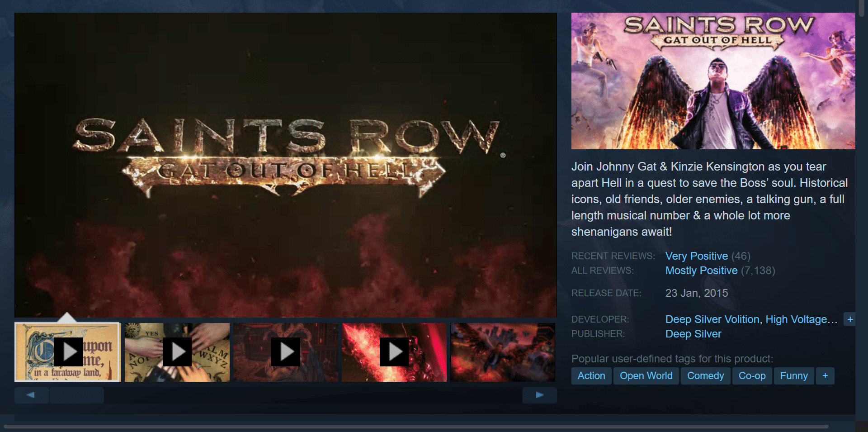
Task: Open the High Voltage developer link
Action: [801, 319]
